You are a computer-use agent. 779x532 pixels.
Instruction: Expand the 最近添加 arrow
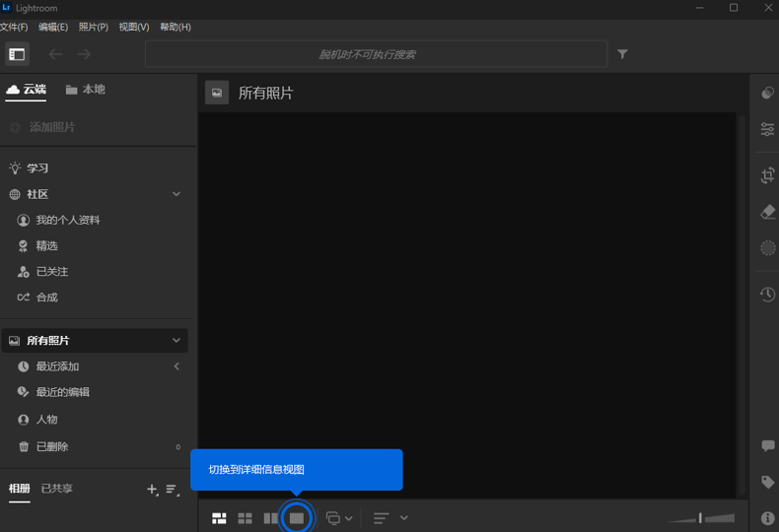click(177, 366)
